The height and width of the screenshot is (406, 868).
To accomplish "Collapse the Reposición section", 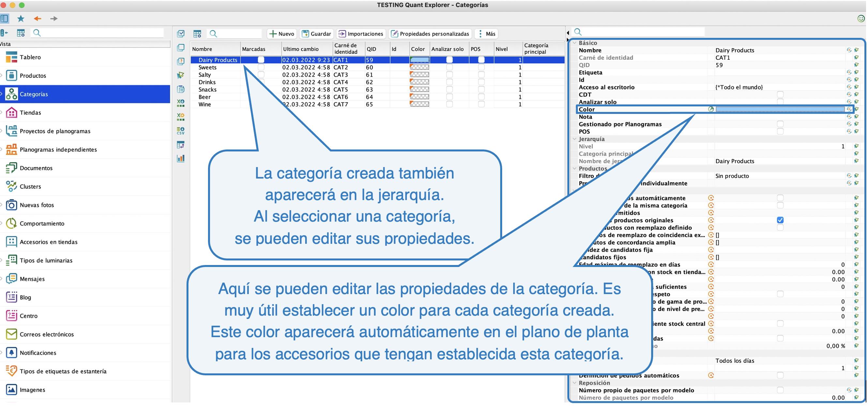I will click(x=575, y=383).
